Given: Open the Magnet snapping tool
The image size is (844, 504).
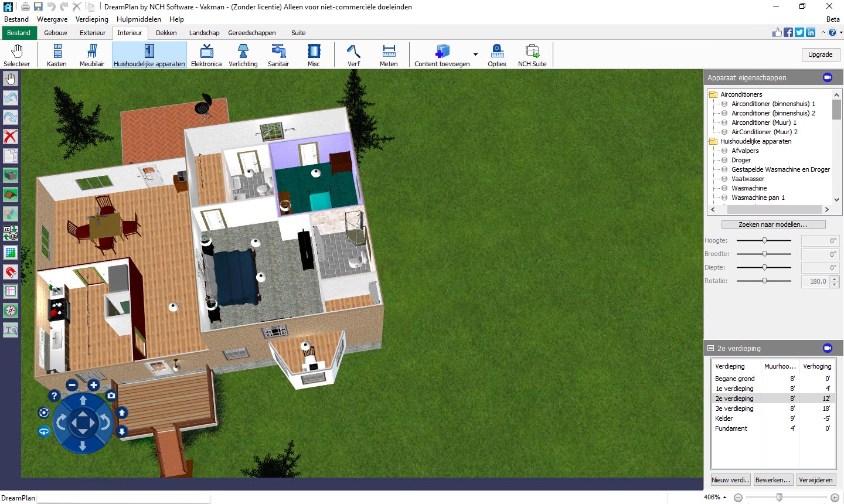Looking at the screenshot, I should point(11,272).
